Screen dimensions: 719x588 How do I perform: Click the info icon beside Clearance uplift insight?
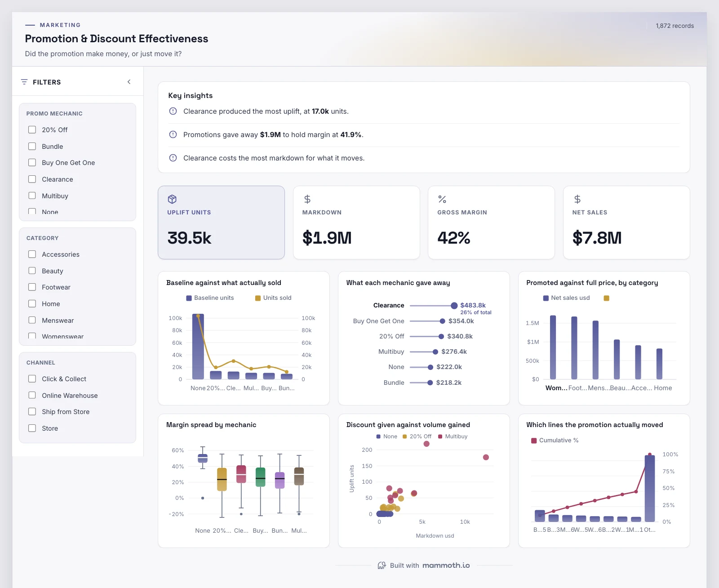(173, 111)
